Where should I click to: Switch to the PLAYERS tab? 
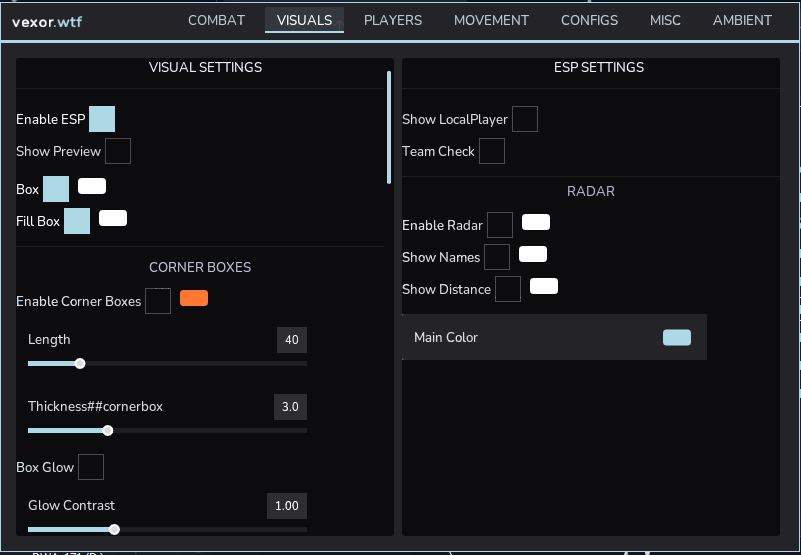(393, 20)
